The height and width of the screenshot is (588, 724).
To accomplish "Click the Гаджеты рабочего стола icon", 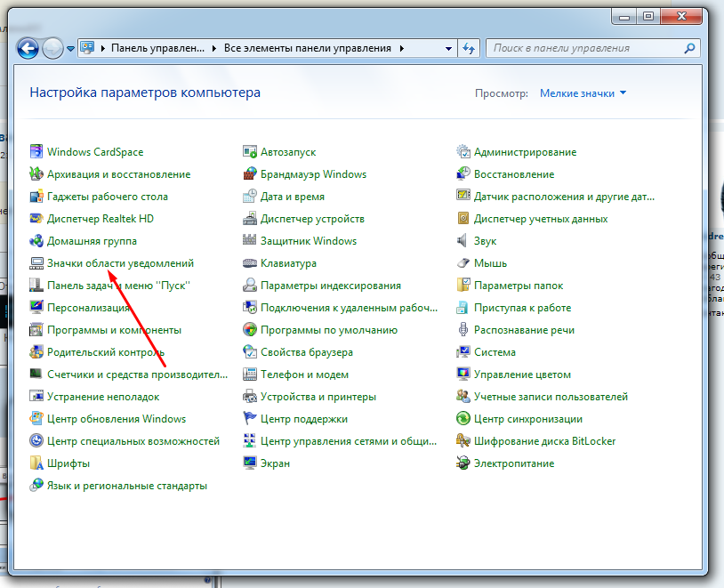I will point(36,197).
